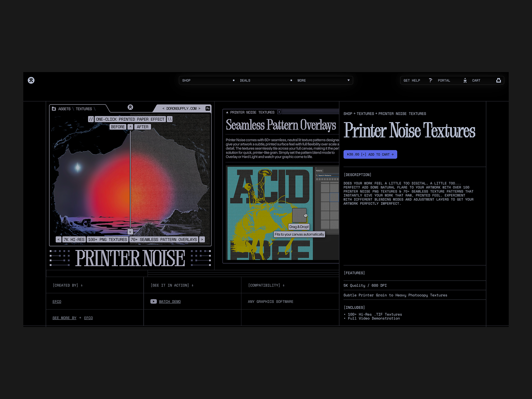
Task: Open the PORTAL link
Action: 444,80
